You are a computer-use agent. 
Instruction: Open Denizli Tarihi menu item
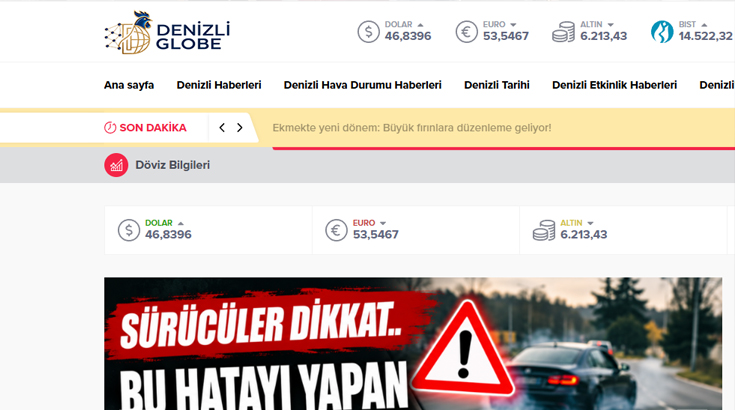497,85
